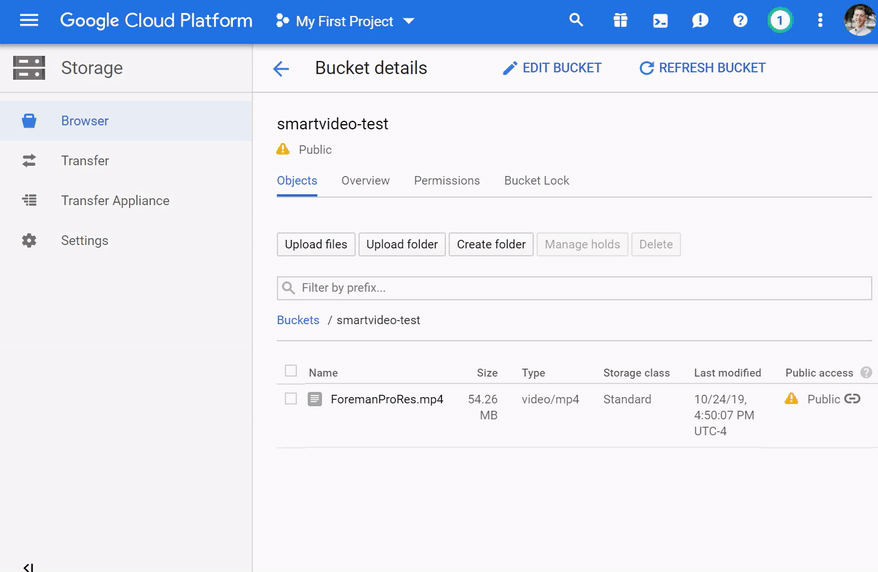The width and height of the screenshot is (878, 572).
Task: Open the help question mark icon
Action: point(740,20)
